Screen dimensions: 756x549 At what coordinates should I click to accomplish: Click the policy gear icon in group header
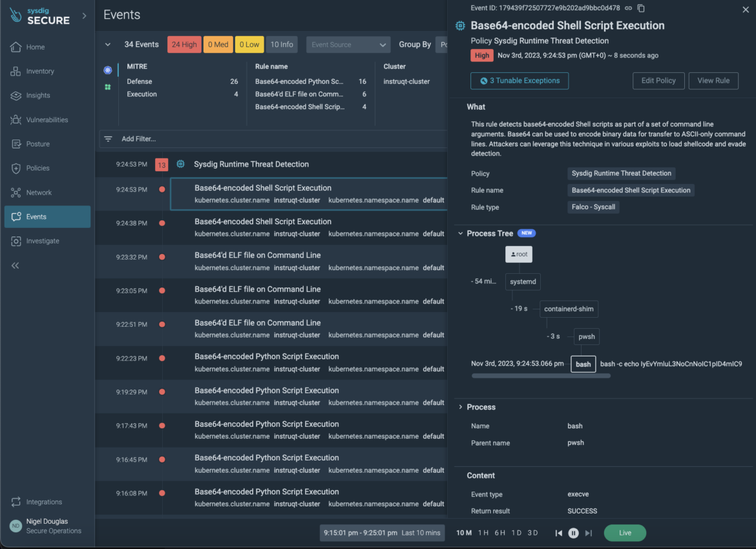pyautogui.click(x=180, y=164)
